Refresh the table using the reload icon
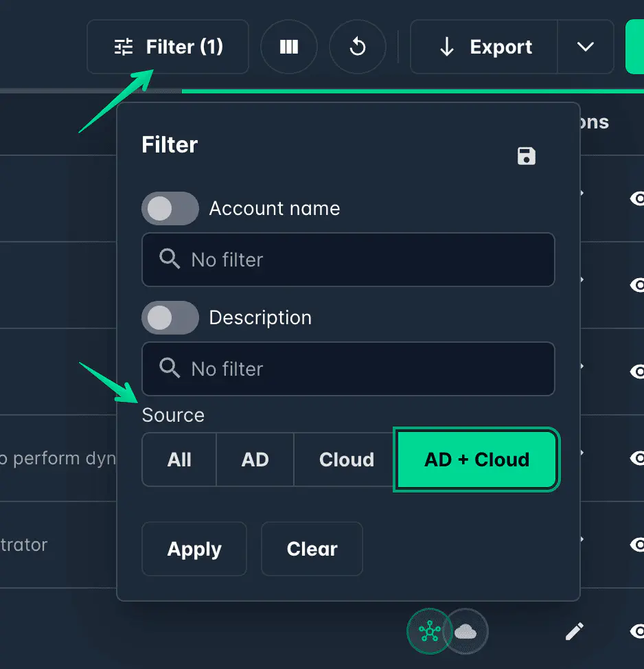 point(358,47)
